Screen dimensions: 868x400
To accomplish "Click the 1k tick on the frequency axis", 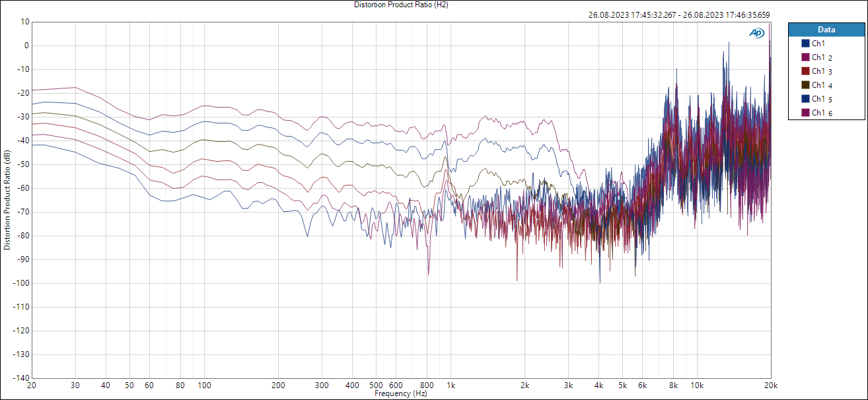I will pos(451,385).
